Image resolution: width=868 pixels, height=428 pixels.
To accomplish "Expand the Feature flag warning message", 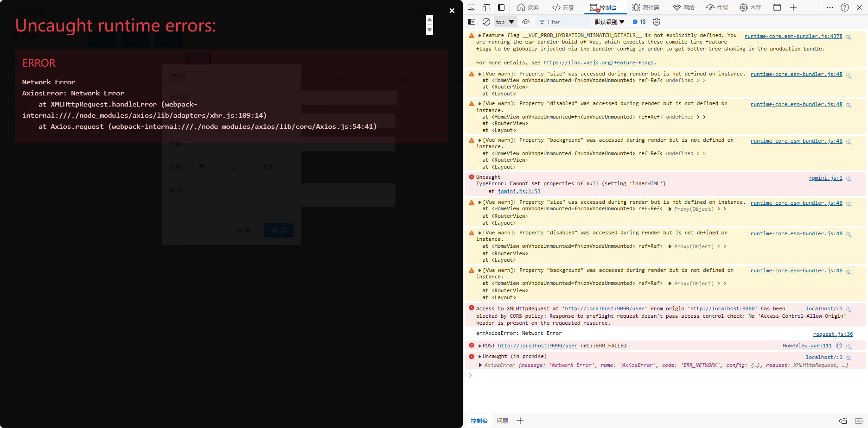I will pyautogui.click(x=480, y=35).
